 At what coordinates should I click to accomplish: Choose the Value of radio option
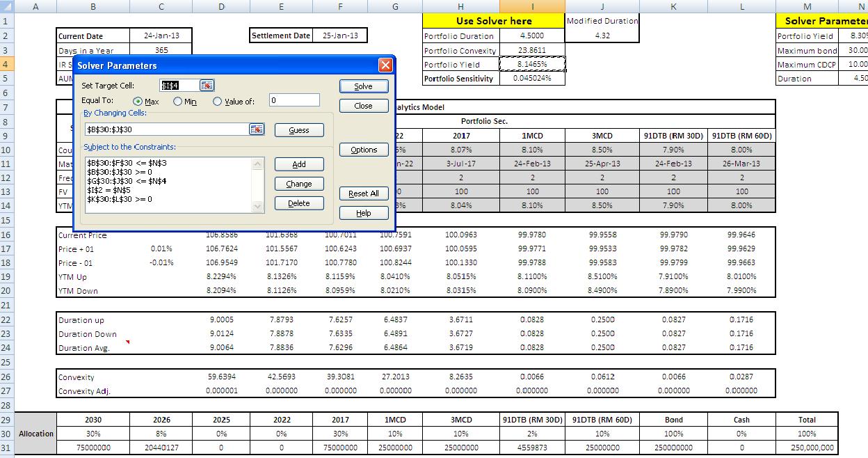click(x=218, y=102)
